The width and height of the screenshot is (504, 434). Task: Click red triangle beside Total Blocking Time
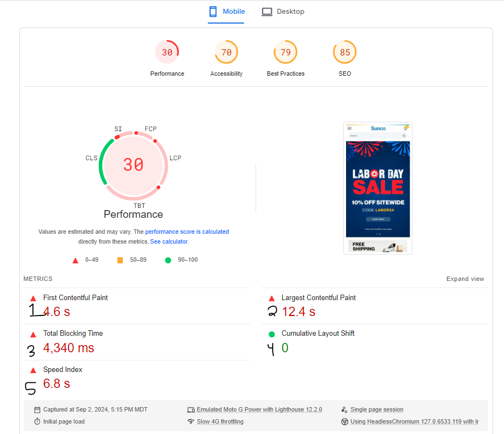point(33,335)
